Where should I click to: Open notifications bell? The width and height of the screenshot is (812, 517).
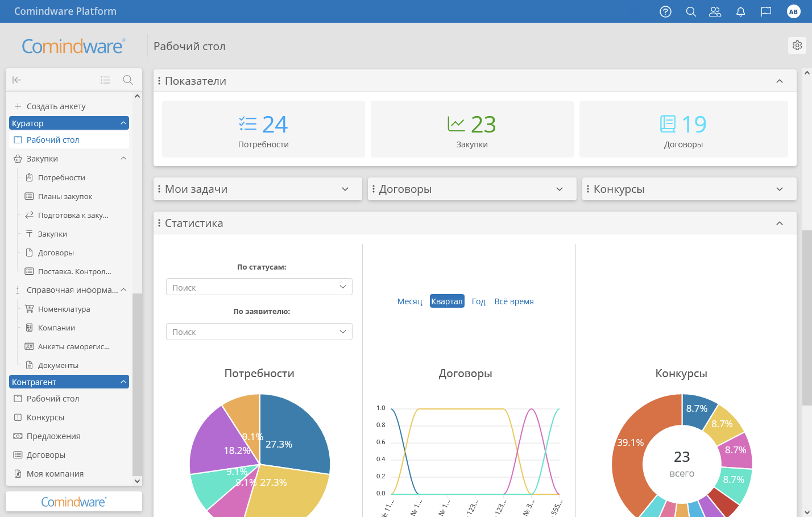[740, 11]
